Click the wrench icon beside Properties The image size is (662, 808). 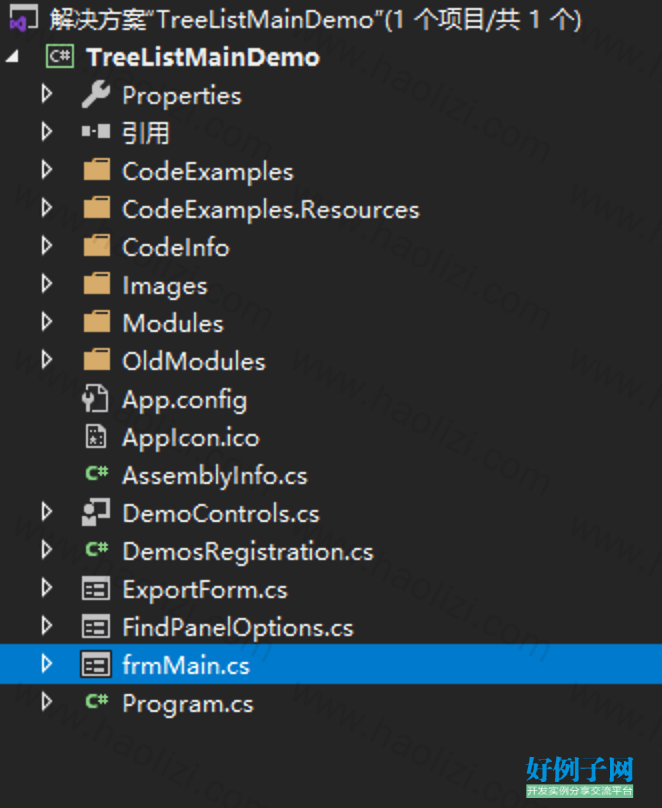tap(96, 94)
